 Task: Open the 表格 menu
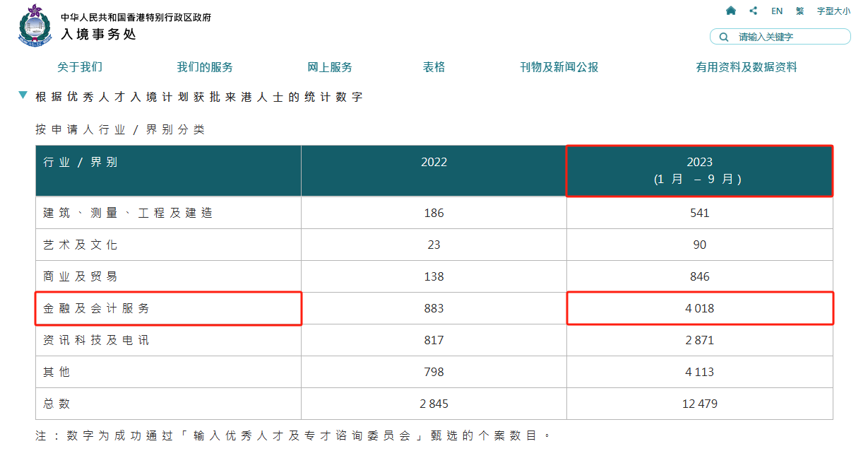pos(434,67)
